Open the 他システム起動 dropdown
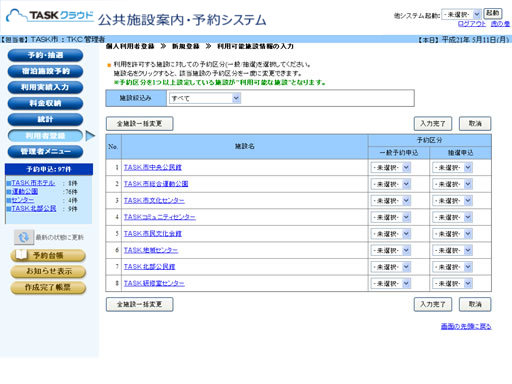512x384 pixels. [461, 14]
